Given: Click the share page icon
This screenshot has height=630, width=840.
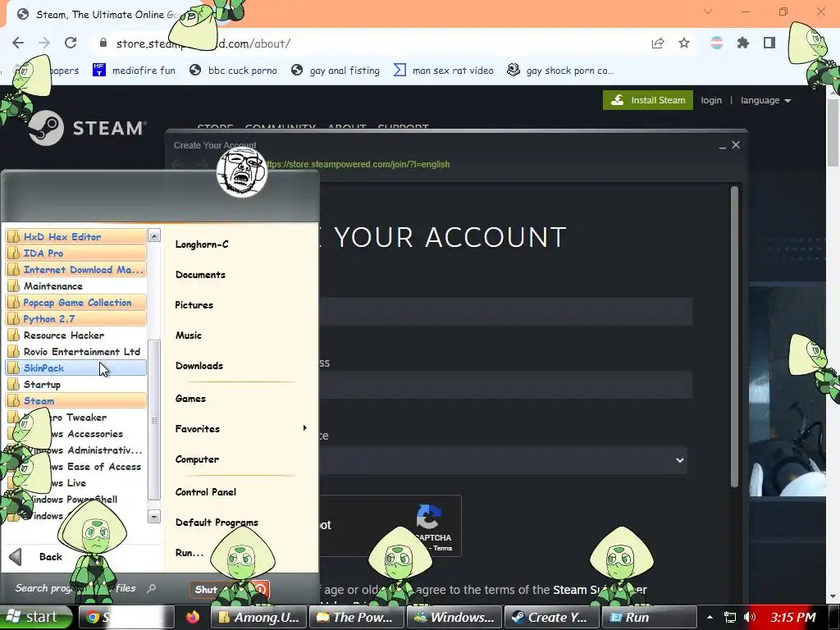Looking at the screenshot, I should pyautogui.click(x=658, y=43).
